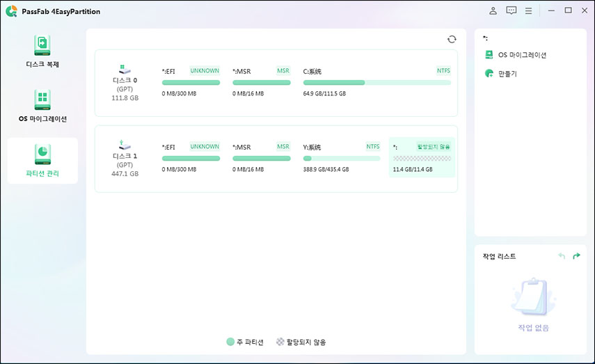This screenshot has width=595, height=364.
Task: Select the 파티션 관리 sidebar tab
Action: [42, 160]
